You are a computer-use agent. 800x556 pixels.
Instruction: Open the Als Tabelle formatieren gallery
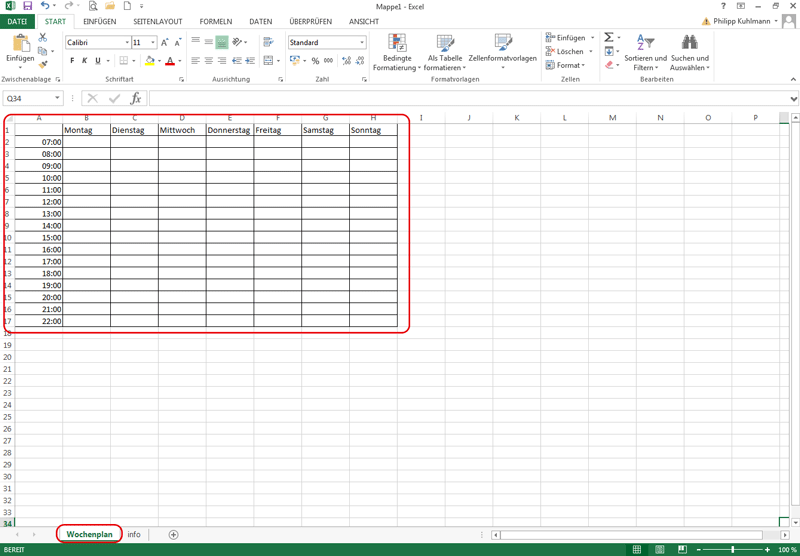[445, 52]
